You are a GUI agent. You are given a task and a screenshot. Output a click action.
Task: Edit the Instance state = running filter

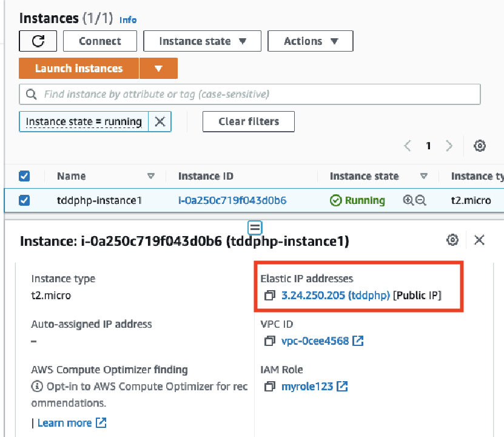84,121
